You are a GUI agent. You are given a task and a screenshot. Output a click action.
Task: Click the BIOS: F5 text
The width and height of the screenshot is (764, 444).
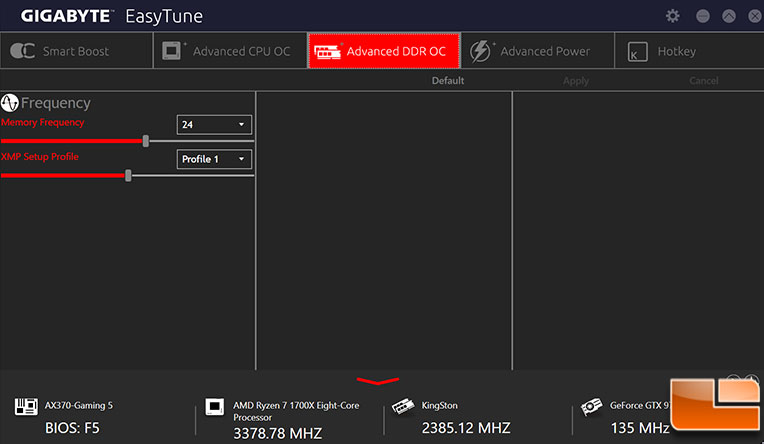tap(72, 428)
